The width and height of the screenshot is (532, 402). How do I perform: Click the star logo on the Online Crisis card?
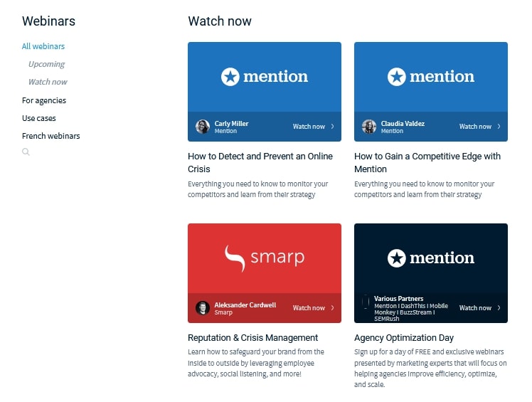coord(230,77)
